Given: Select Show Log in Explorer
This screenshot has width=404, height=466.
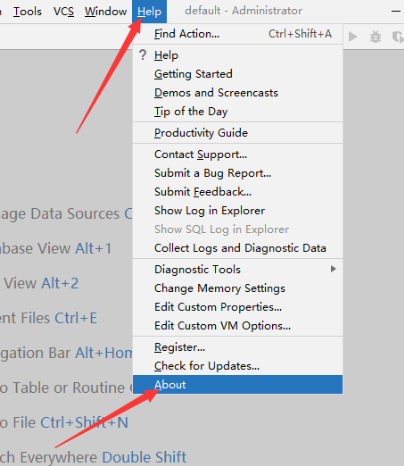Looking at the screenshot, I should (x=238, y=210).
